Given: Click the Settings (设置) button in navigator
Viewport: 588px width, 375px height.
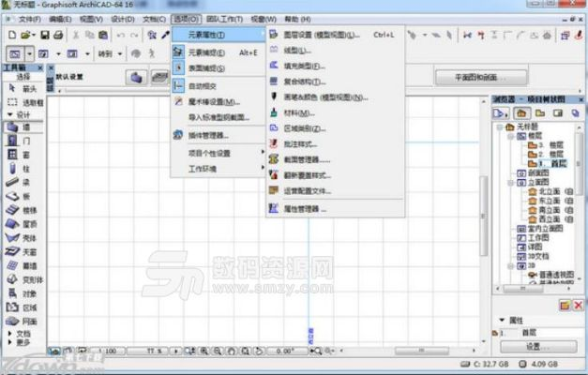Looking at the screenshot, I should pyautogui.click(x=538, y=347).
